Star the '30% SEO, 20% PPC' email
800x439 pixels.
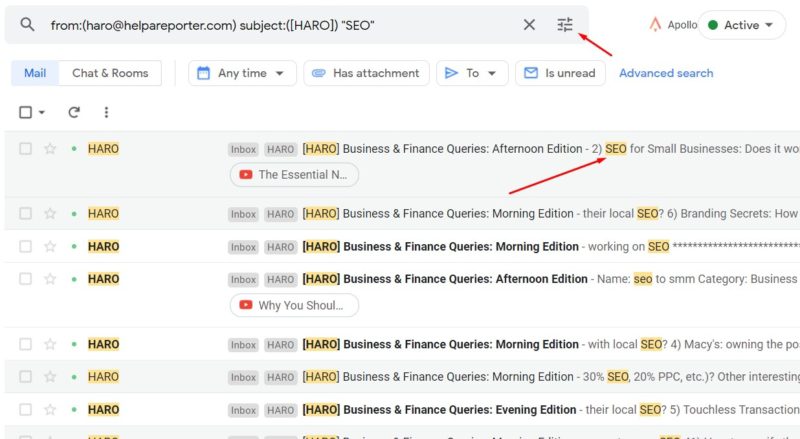pos(50,377)
